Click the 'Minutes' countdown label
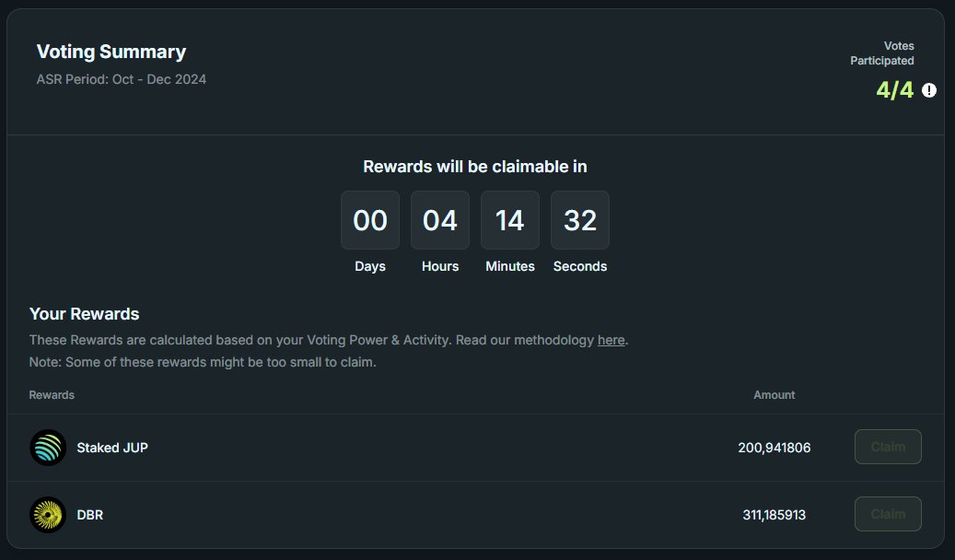Image resolution: width=955 pixels, height=560 pixels. click(x=510, y=266)
